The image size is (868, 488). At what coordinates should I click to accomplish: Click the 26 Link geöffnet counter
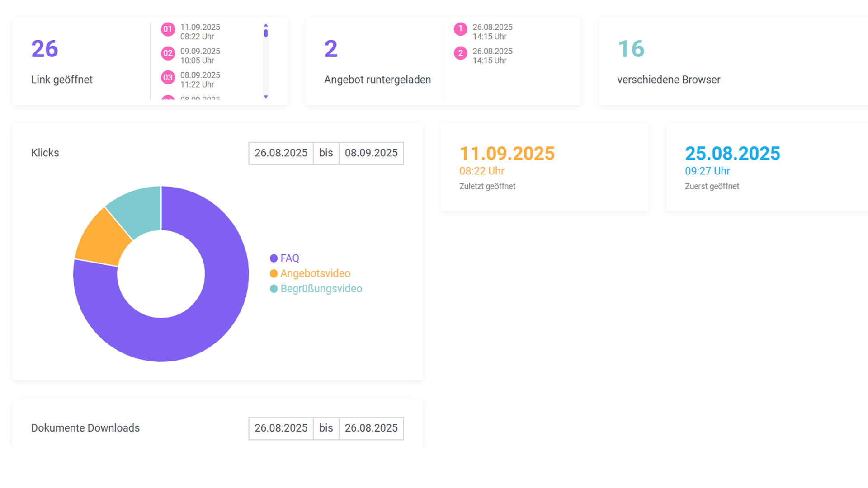pyautogui.click(x=45, y=49)
